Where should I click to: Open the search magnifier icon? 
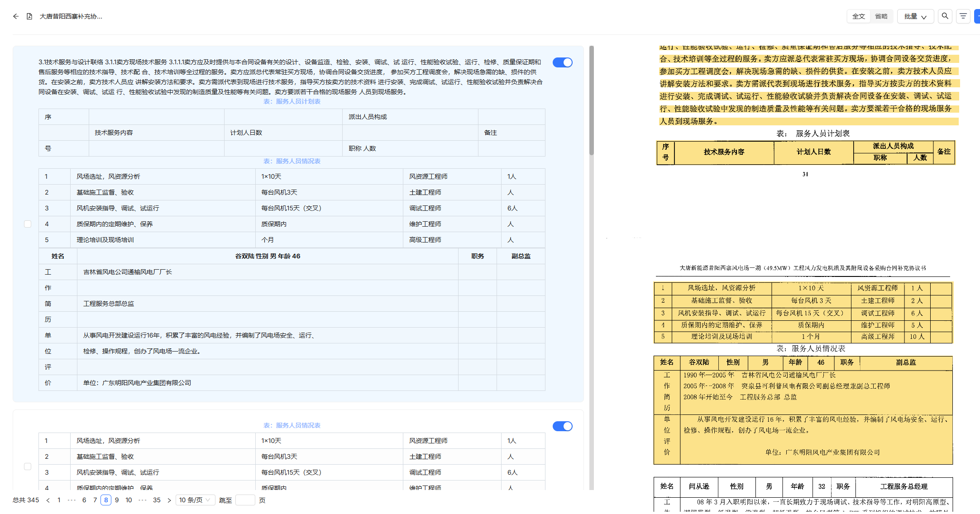[945, 16]
